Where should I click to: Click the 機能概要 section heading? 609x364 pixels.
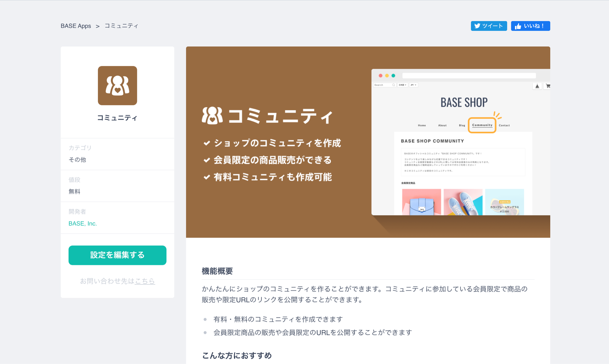click(x=217, y=271)
